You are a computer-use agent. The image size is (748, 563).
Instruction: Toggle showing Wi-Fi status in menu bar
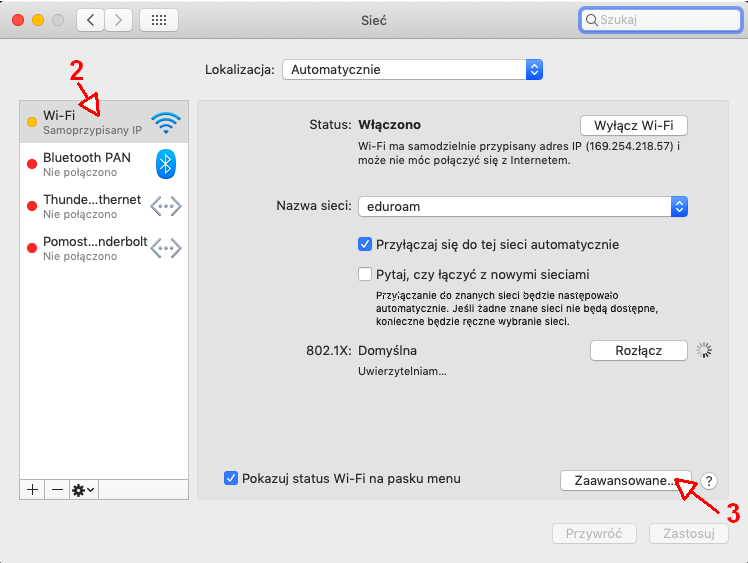[231, 478]
